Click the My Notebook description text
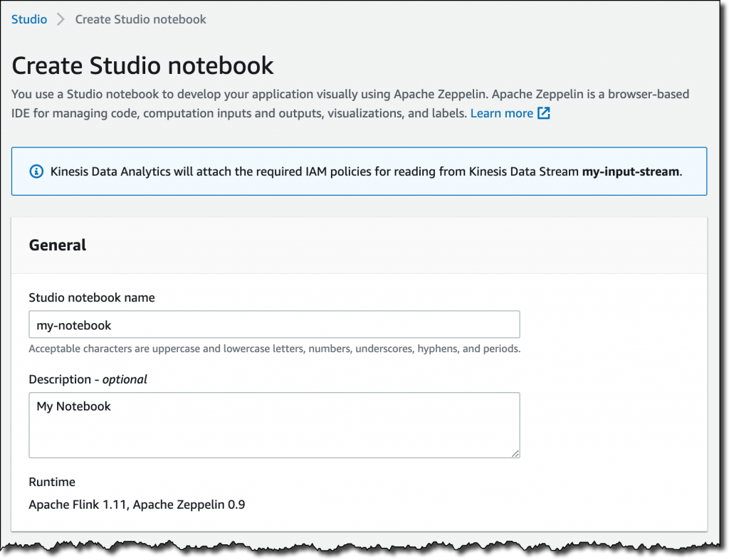 tap(73, 406)
